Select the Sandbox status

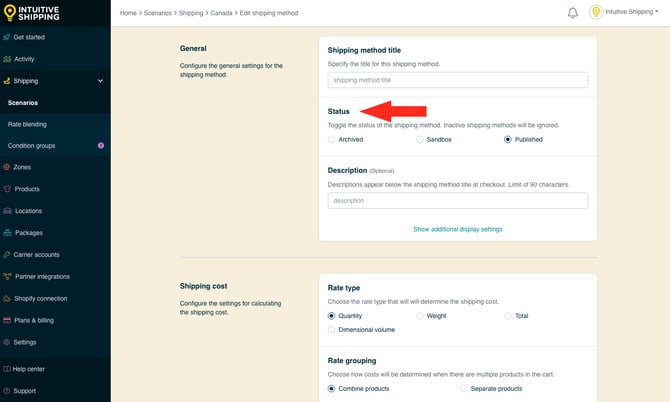(420, 139)
